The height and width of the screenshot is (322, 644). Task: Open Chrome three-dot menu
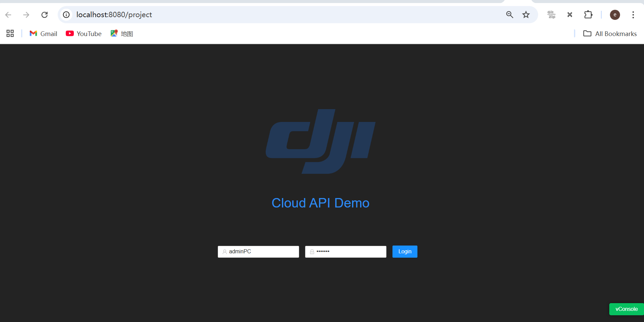[x=633, y=15]
